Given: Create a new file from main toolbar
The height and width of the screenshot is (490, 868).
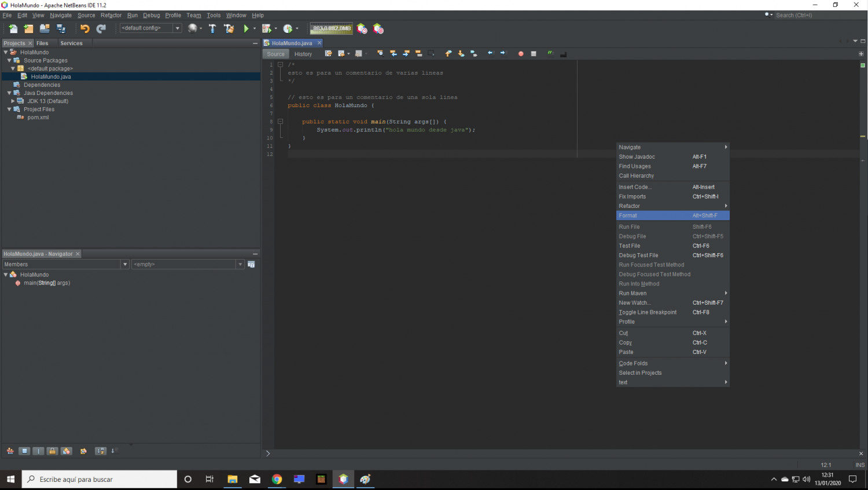Looking at the screenshot, I should pos(13,28).
